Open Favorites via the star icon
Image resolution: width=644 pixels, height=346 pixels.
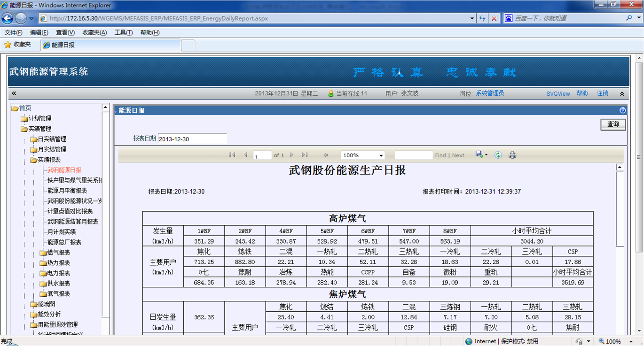8,45
